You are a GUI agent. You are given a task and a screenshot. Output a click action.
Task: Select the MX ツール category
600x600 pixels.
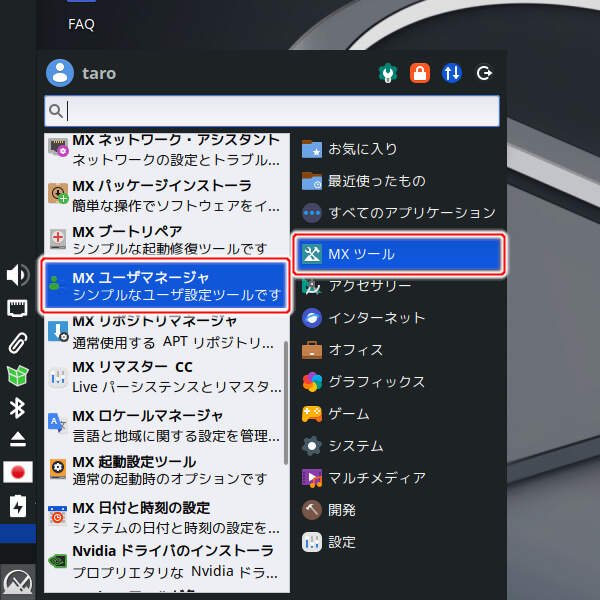pyautogui.click(x=398, y=254)
